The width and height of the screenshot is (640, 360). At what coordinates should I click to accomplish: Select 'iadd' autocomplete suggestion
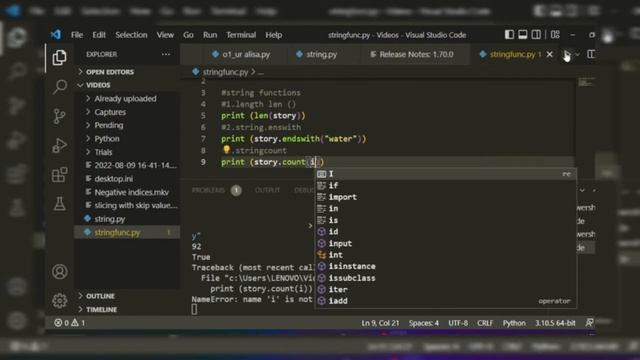(x=446, y=301)
